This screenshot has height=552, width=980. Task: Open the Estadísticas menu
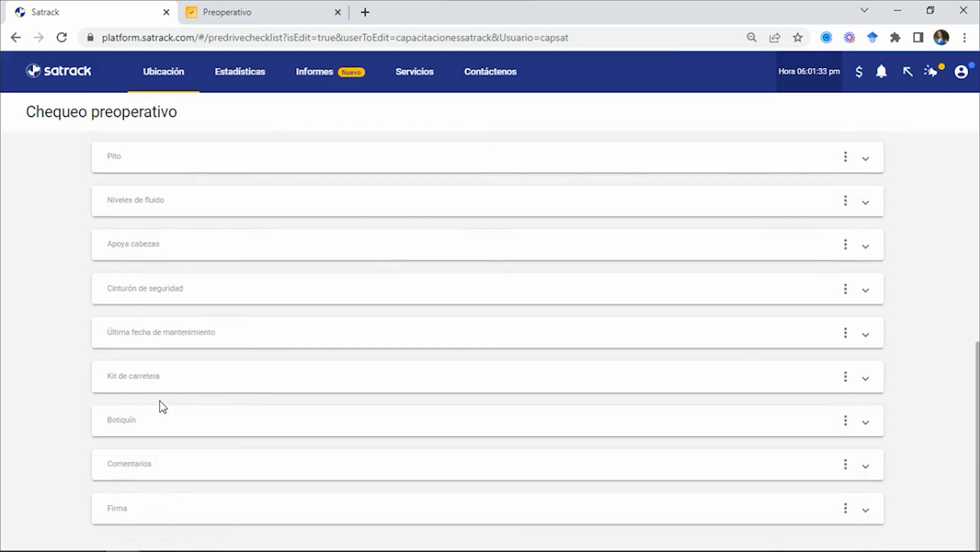(240, 72)
